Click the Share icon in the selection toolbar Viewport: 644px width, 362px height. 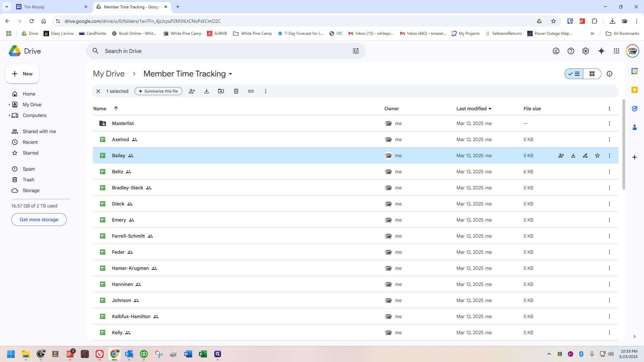tap(192, 91)
